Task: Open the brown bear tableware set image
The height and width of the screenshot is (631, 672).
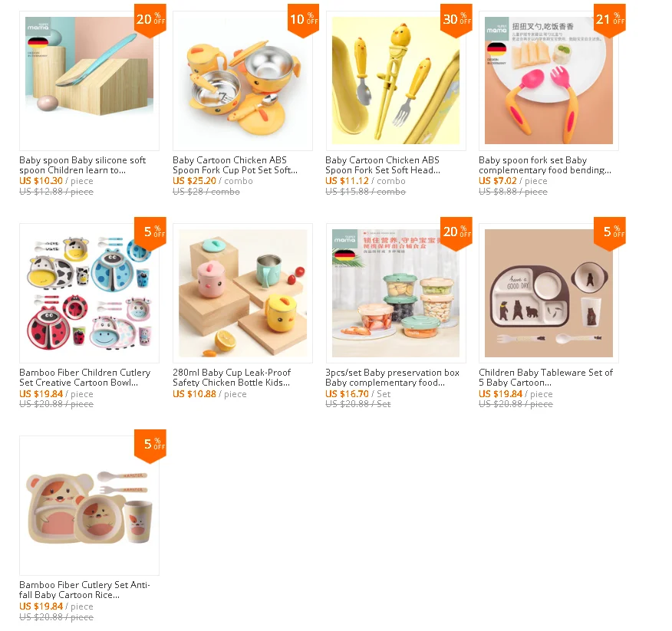Action: click(x=548, y=293)
